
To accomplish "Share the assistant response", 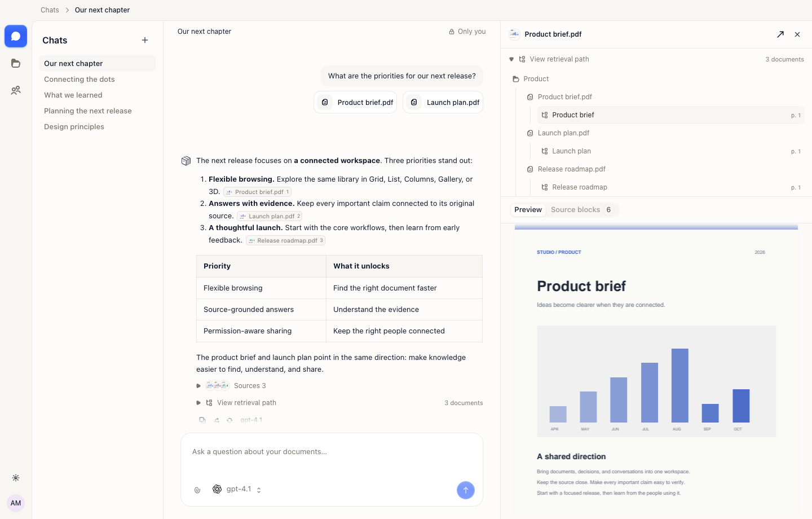I will [217, 420].
